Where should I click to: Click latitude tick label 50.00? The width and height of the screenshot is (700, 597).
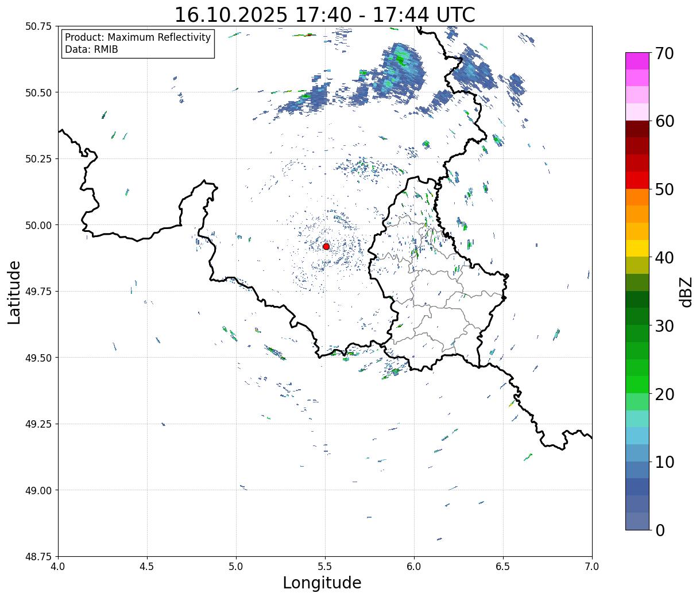(38, 225)
